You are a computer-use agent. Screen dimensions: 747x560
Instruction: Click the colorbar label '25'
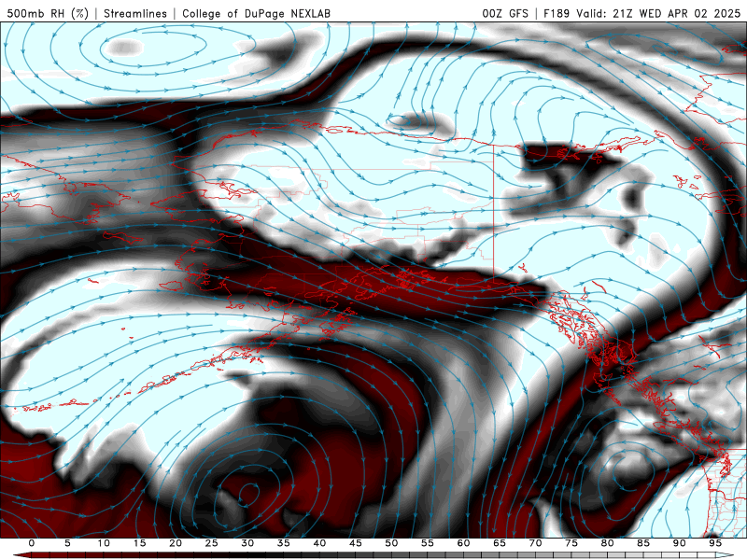pos(212,543)
